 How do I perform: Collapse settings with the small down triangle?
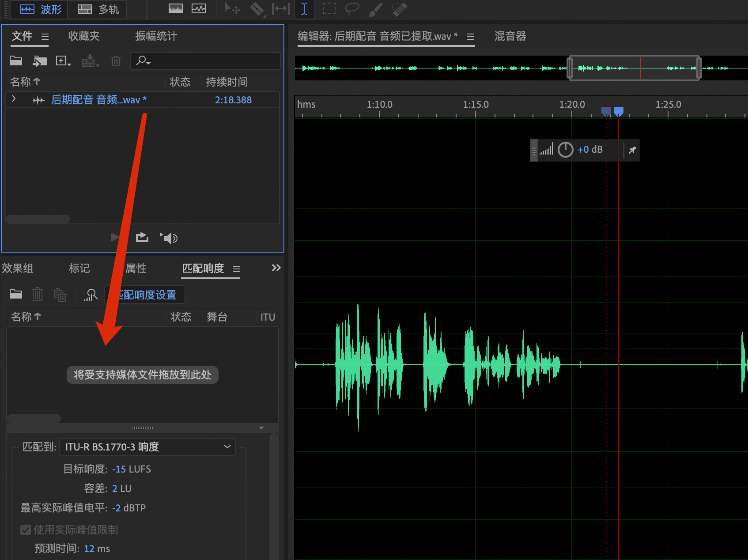[x=261, y=428]
